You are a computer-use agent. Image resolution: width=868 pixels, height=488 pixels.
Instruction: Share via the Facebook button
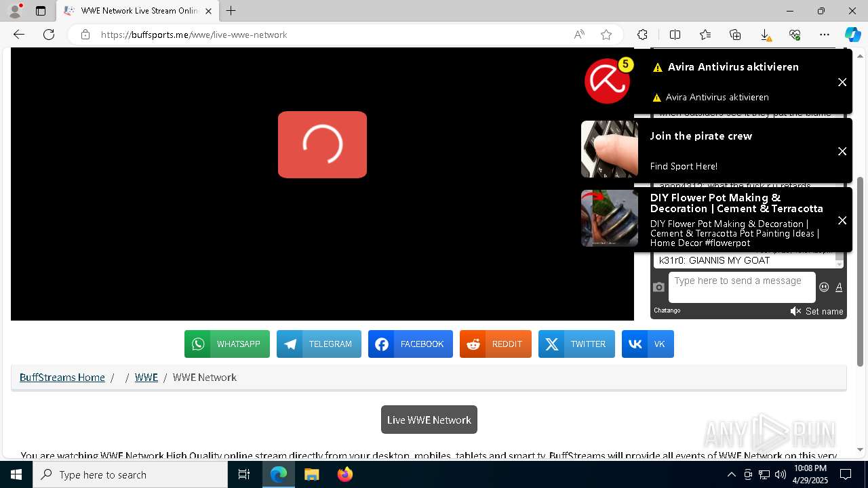tap(410, 344)
